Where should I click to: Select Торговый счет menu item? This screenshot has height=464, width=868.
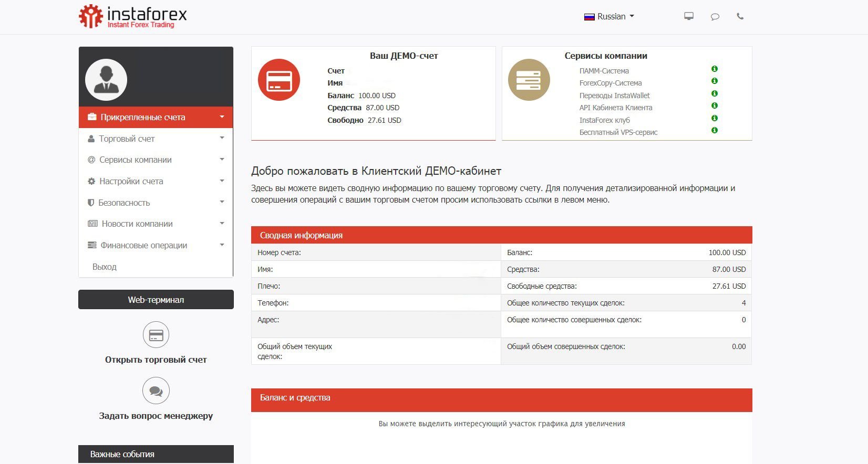point(156,139)
